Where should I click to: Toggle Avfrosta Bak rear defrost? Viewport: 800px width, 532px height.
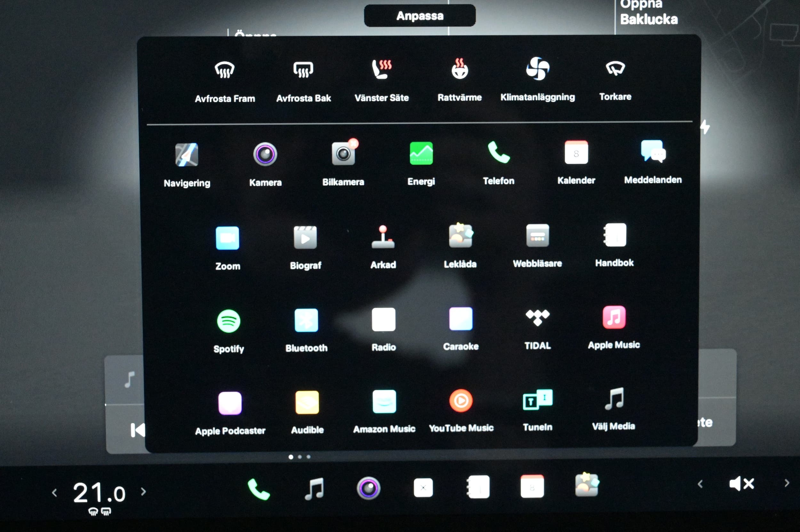coord(303,69)
